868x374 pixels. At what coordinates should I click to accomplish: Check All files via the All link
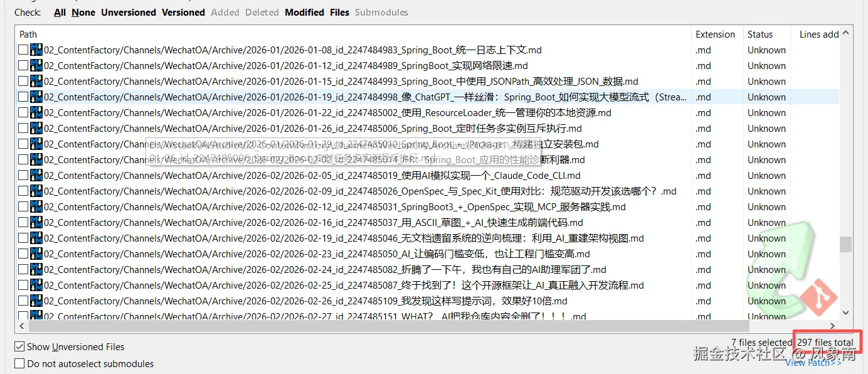tap(60, 13)
